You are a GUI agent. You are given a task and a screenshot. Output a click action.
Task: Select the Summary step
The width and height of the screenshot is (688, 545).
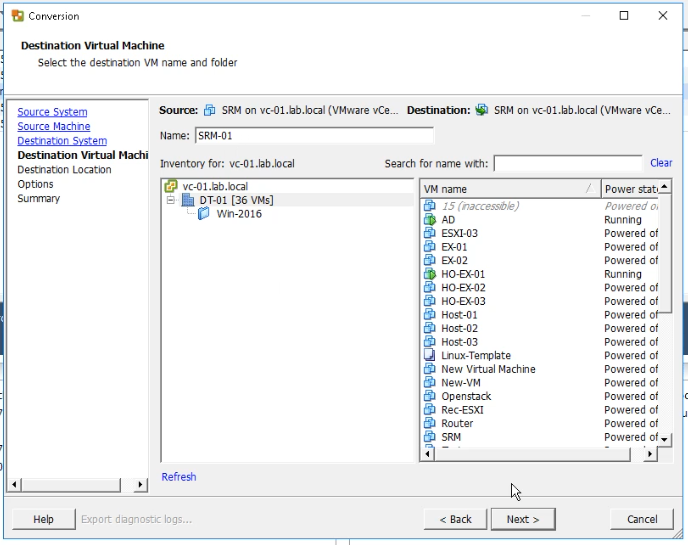pos(39,199)
